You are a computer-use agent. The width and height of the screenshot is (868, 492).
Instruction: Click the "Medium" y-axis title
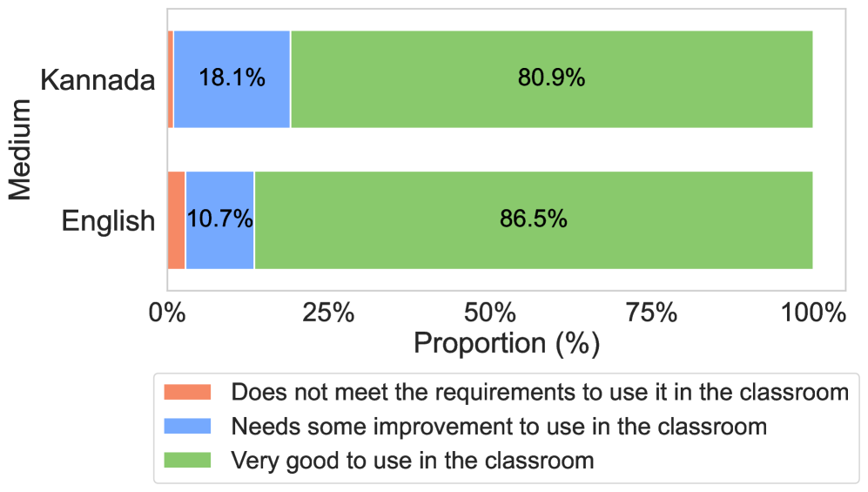[x=20, y=150]
